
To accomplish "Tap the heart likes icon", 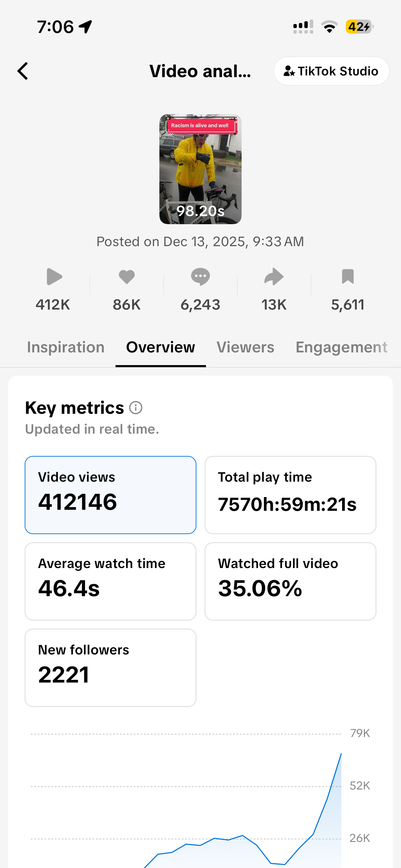I will point(127,277).
